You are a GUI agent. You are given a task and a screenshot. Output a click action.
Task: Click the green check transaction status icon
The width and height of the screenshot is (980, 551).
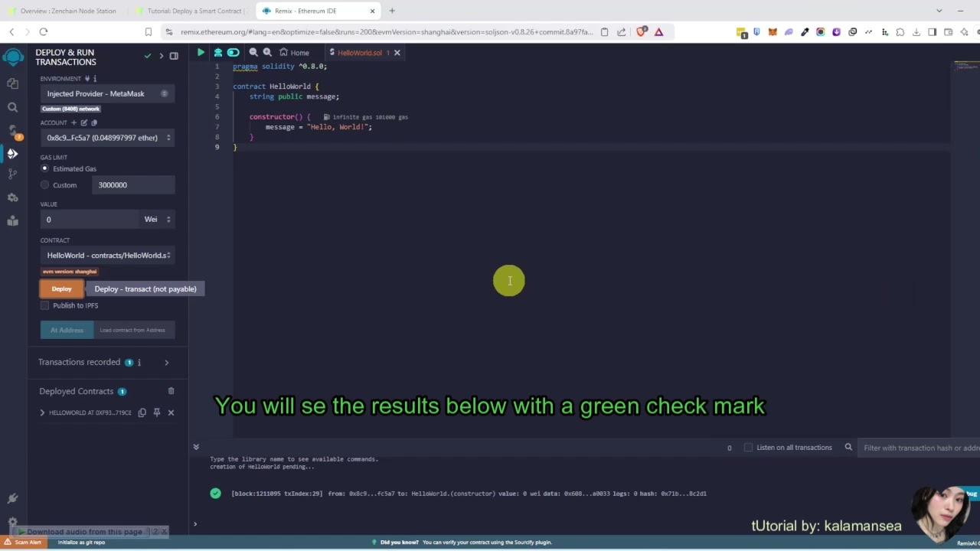pos(216,494)
